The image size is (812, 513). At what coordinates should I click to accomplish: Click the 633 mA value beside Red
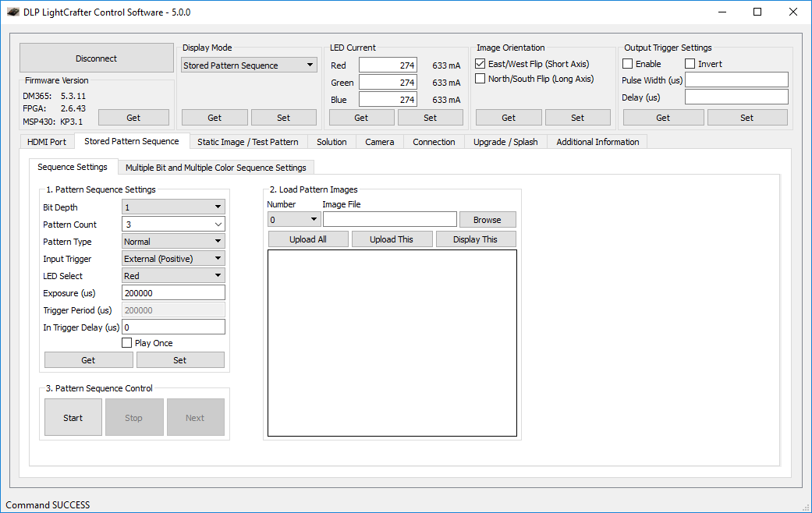click(x=446, y=65)
